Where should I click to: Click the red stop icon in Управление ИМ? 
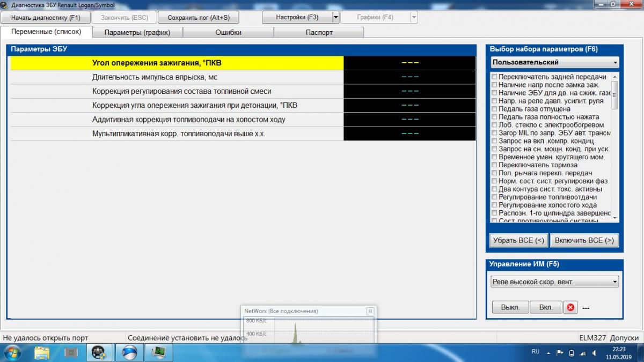pyautogui.click(x=570, y=307)
